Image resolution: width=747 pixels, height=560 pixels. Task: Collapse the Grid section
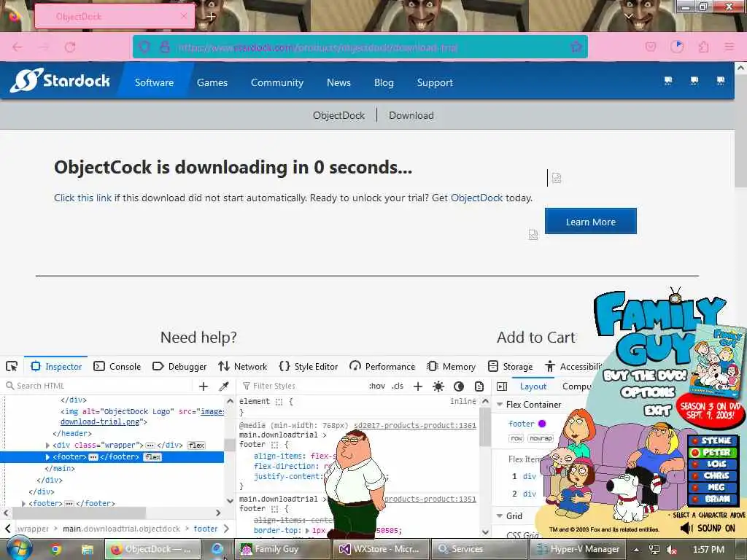[500, 516]
